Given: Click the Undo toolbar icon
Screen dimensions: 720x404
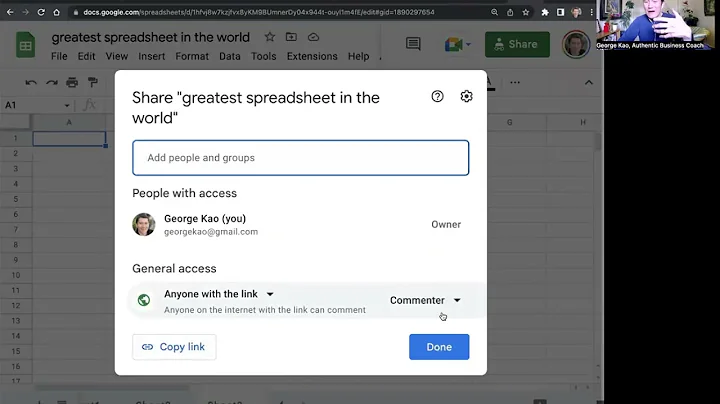Looking at the screenshot, I should pos(31,83).
